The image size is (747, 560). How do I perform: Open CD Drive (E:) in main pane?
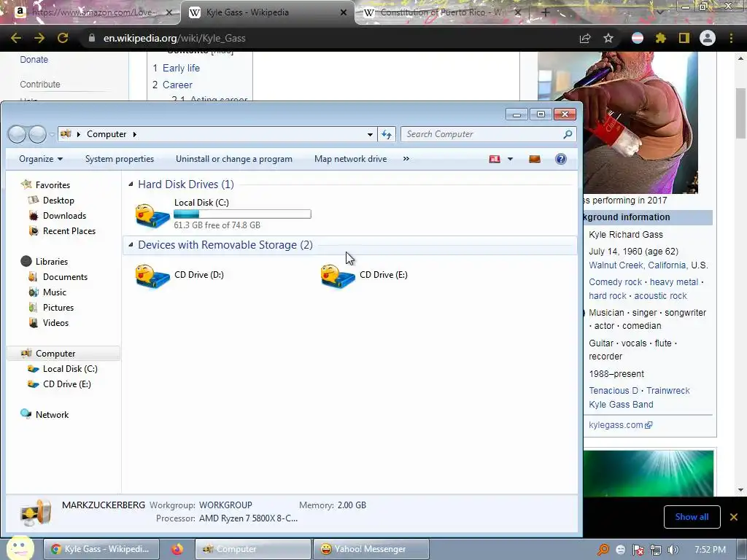pyautogui.click(x=338, y=276)
